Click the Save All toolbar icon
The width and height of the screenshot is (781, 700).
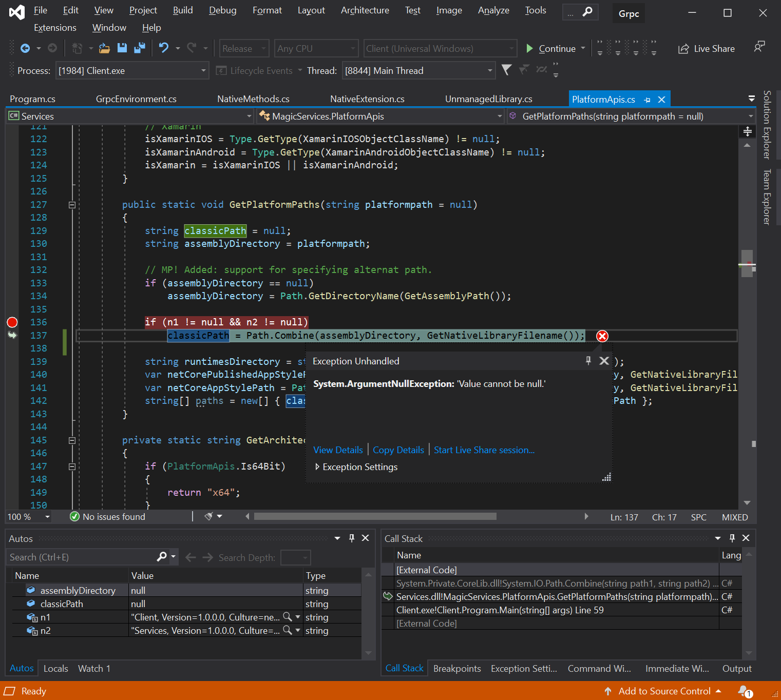[139, 48]
